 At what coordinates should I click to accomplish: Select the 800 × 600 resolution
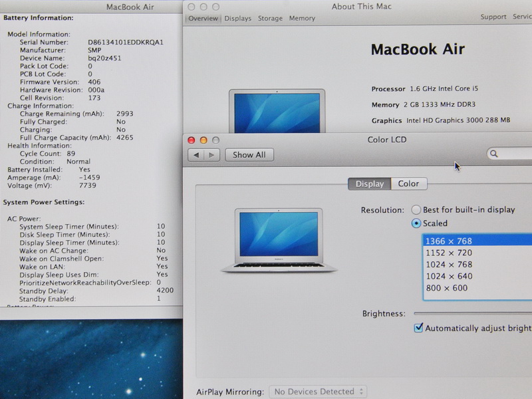click(477, 288)
